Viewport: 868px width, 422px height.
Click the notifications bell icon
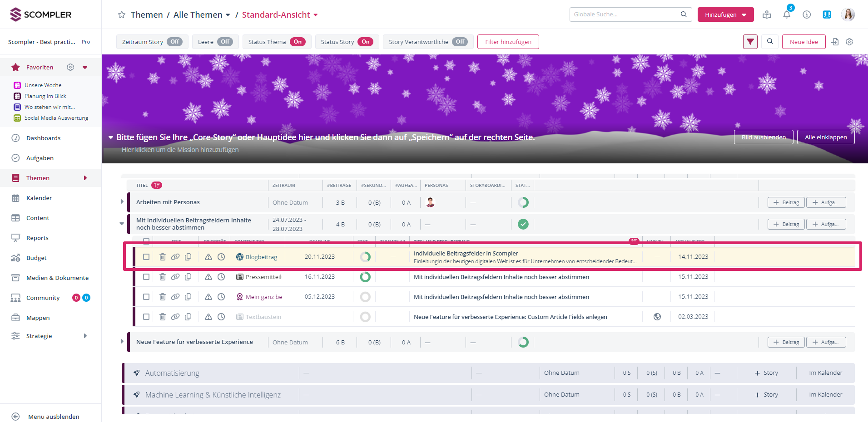click(x=787, y=15)
